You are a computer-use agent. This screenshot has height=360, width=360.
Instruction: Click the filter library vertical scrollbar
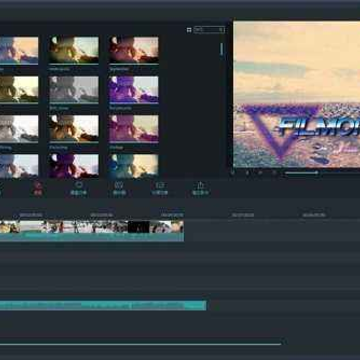tap(221, 49)
